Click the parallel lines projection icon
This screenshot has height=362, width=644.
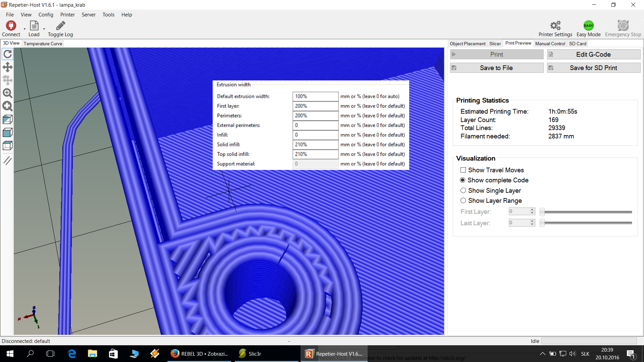[x=8, y=161]
